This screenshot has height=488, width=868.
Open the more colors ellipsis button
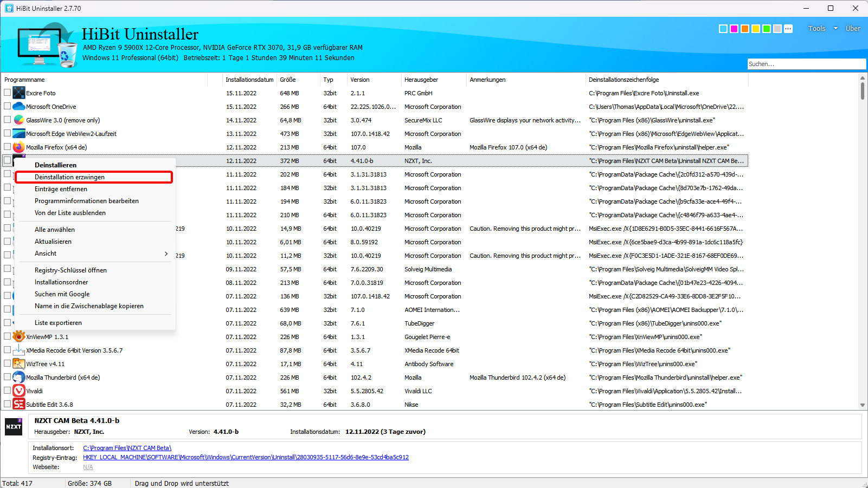tap(788, 29)
